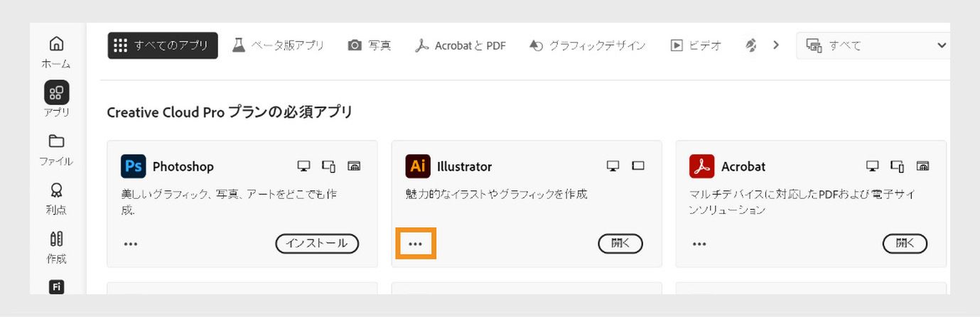
Task: Switch to the グラフィックデザイン tab
Action: [588, 45]
